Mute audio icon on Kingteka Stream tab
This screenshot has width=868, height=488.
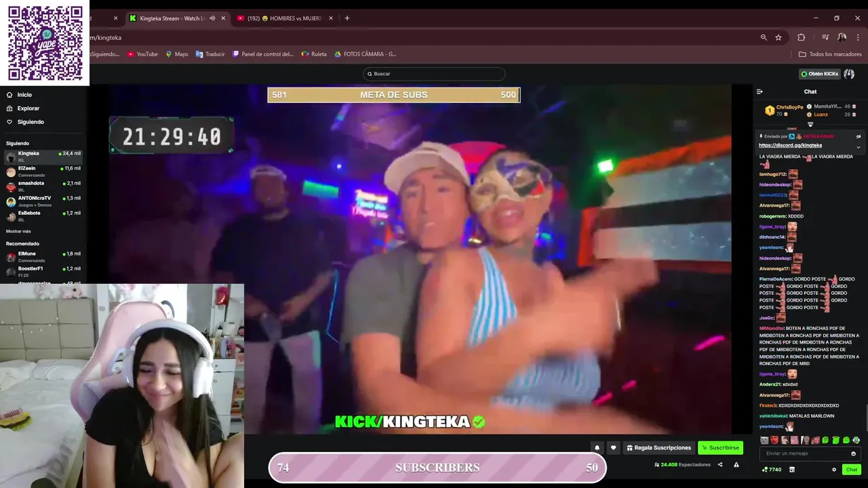[x=212, y=18]
